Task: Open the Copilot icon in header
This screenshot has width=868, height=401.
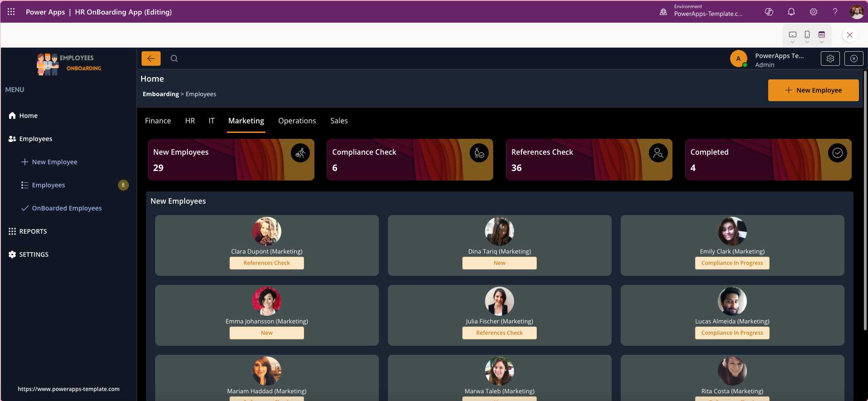Action: (x=769, y=12)
